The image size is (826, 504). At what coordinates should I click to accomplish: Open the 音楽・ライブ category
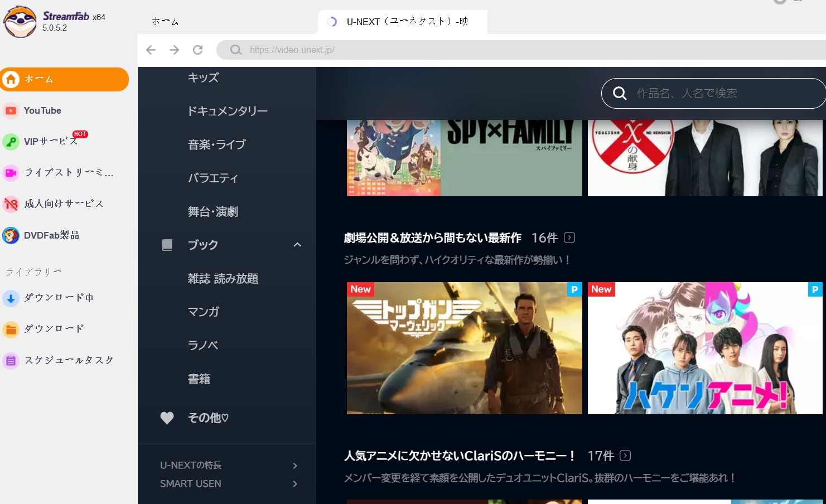(216, 144)
